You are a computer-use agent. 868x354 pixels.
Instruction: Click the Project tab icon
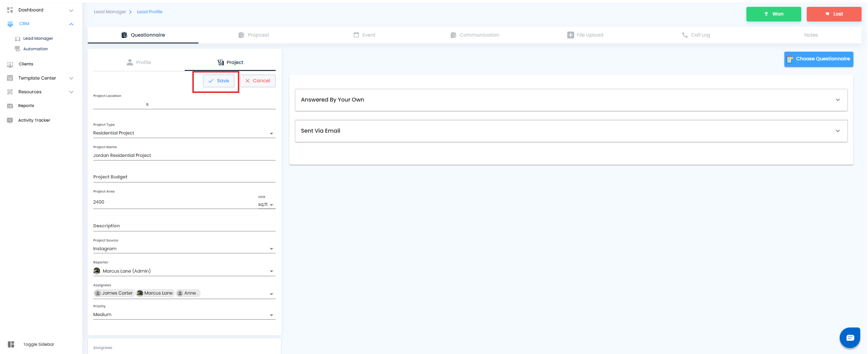(221, 62)
